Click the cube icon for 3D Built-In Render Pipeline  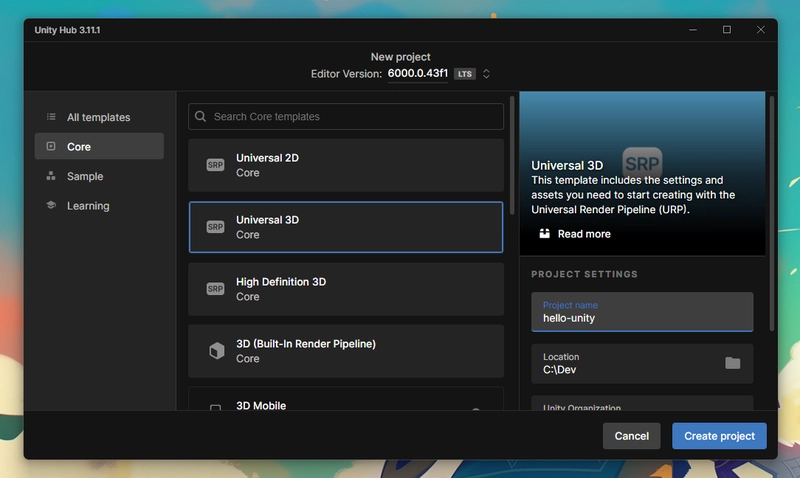(x=216, y=351)
